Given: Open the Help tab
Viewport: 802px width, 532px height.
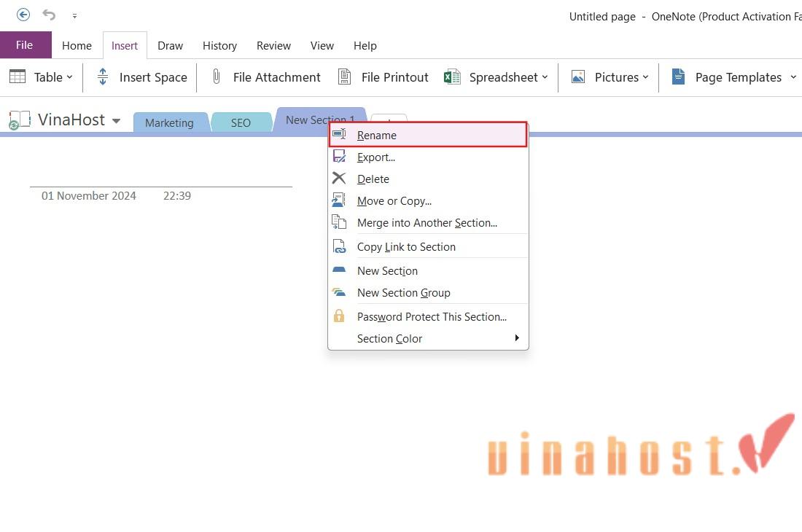Looking at the screenshot, I should 365,45.
